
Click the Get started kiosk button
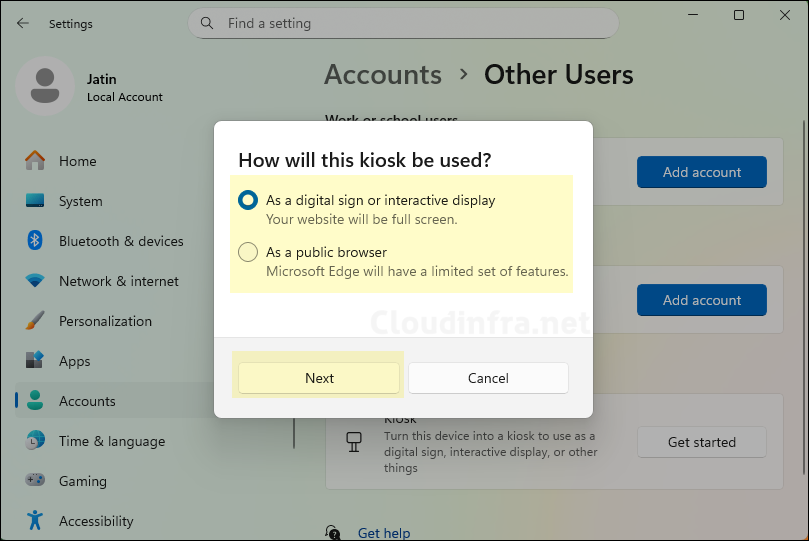click(701, 442)
